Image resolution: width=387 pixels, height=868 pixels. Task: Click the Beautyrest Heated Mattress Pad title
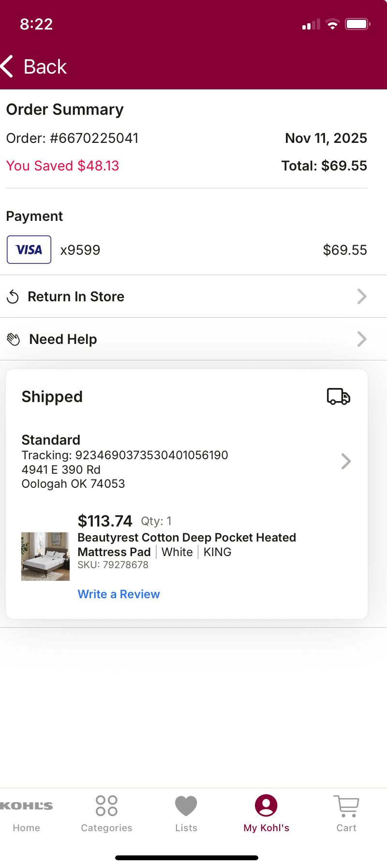pyautogui.click(x=187, y=545)
